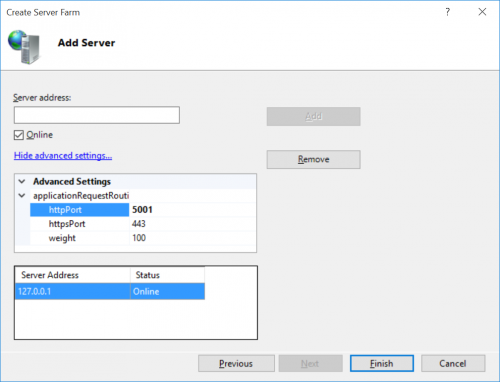Click the help question mark button
The height and width of the screenshot is (382, 500).
(x=448, y=12)
